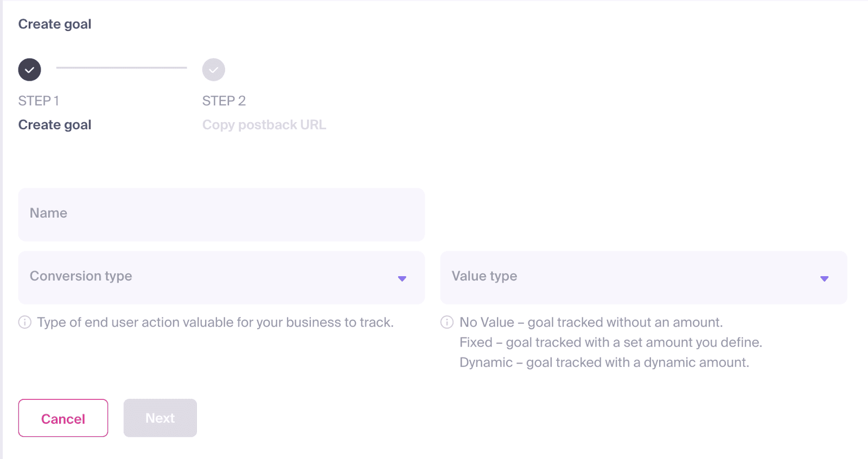Click the gray Step 2 checkmark circle
The image size is (868, 459).
tap(214, 70)
